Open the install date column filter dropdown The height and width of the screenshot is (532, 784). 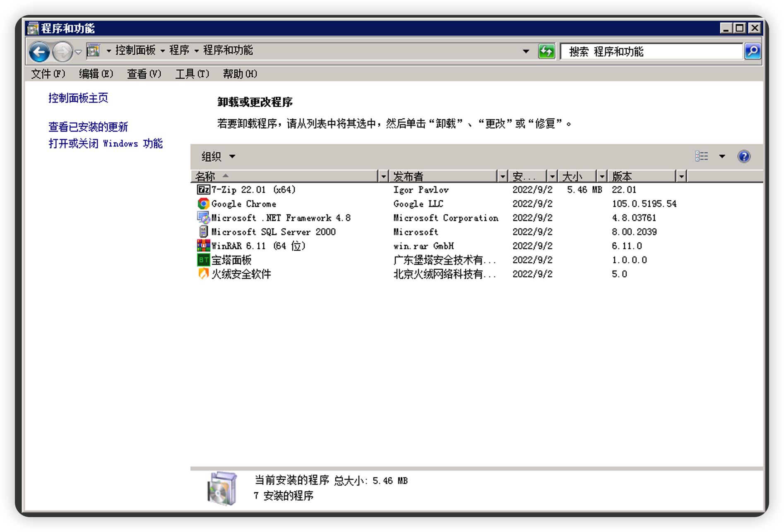point(552,177)
